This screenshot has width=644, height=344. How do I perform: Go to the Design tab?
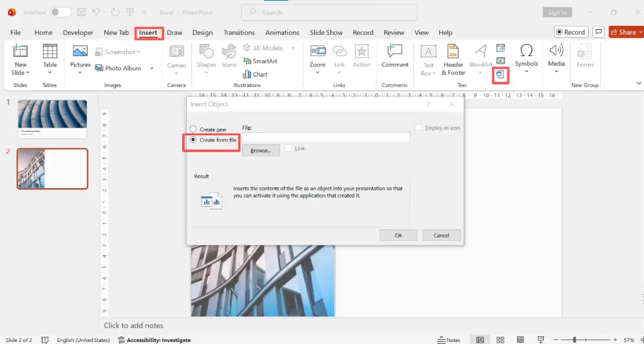202,32
